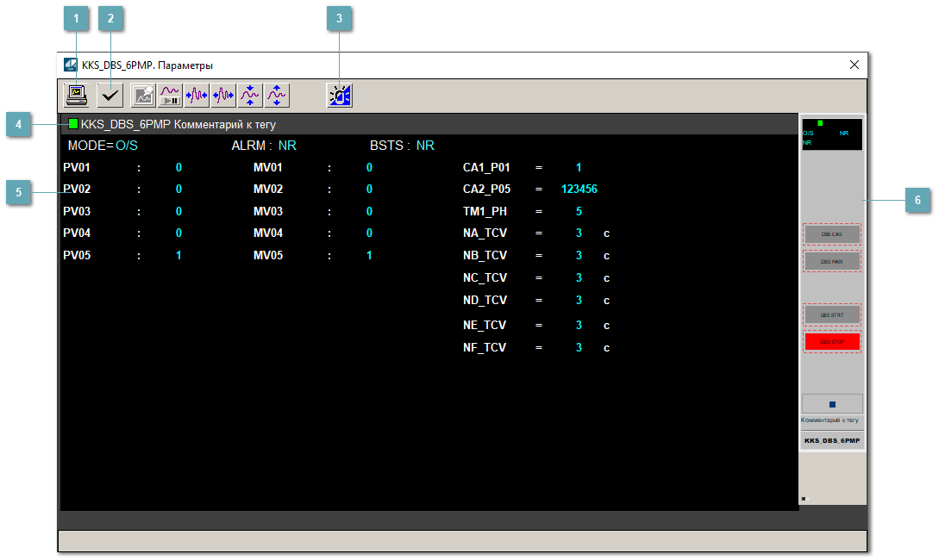The height and width of the screenshot is (560, 939).
Task: Compress the trend time axis icon
Action: (x=197, y=95)
